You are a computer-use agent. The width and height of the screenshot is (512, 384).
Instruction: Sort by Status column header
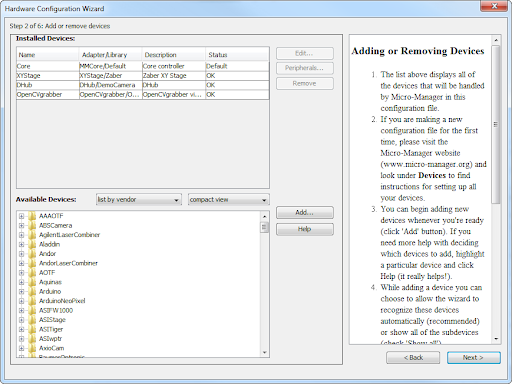(x=237, y=55)
